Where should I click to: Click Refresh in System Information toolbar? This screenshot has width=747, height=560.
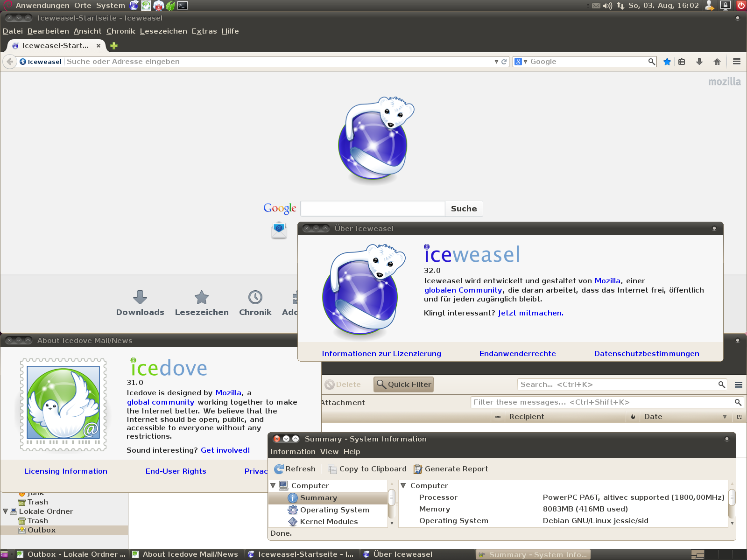pyautogui.click(x=295, y=469)
